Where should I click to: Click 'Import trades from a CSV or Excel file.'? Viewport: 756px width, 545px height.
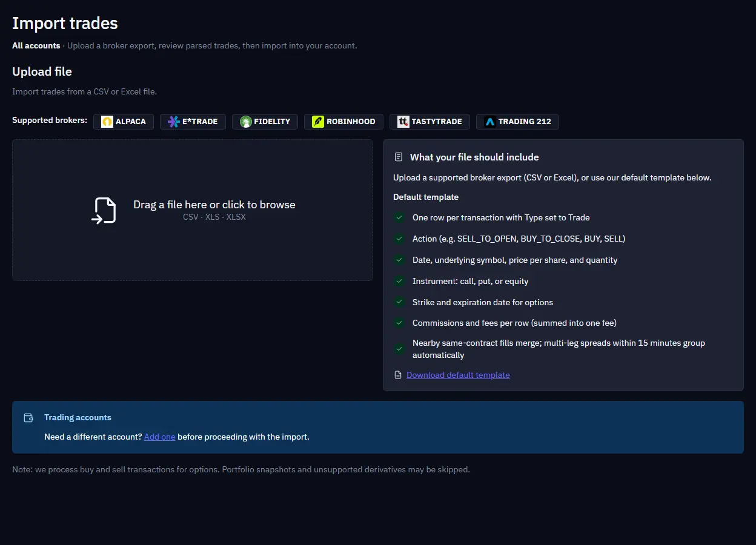coord(84,92)
